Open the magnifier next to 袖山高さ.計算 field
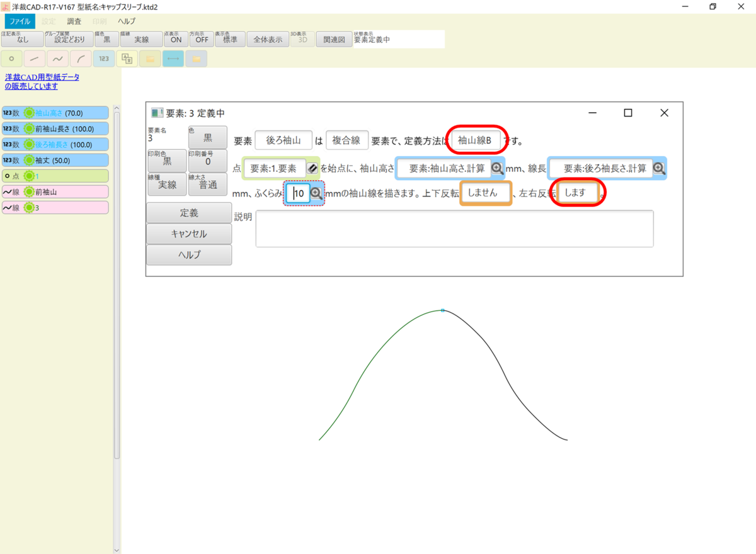756x554 pixels. pos(497,168)
